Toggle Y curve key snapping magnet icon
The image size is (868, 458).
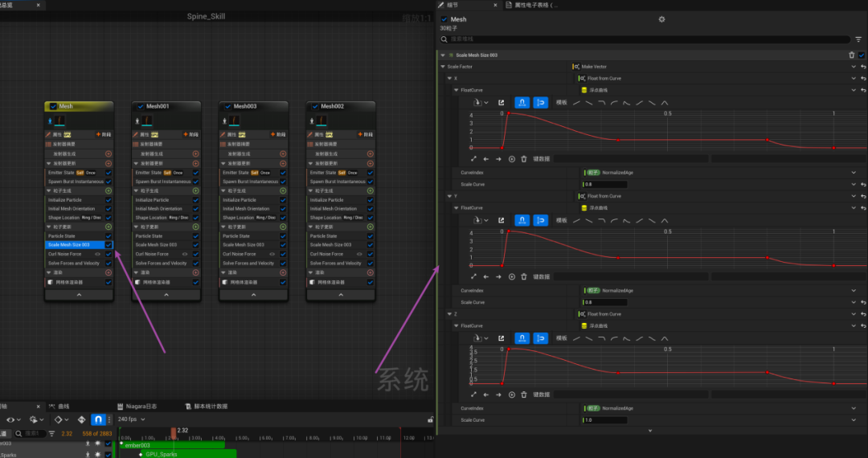[x=522, y=220]
